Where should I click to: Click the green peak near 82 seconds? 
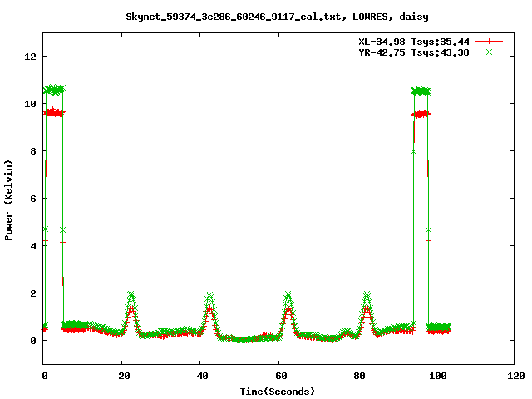[x=367, y=294]
